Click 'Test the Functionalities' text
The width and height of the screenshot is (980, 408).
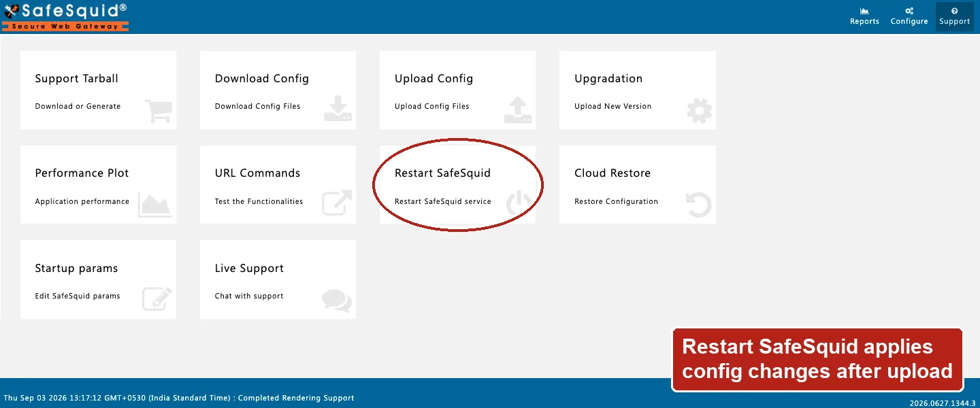pos(259,201)
